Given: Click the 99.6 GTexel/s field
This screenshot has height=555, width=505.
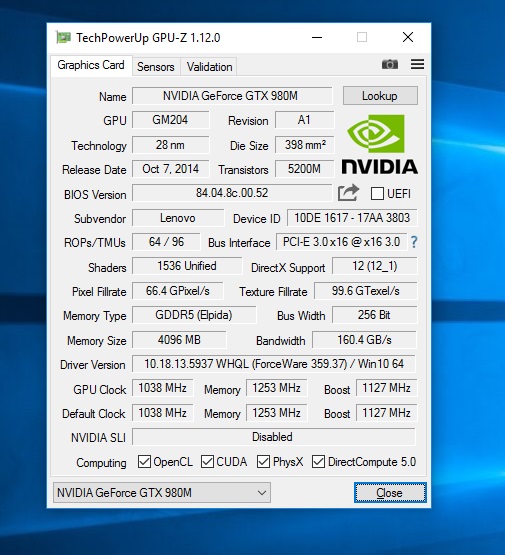Looking at the screenshot, I should (366, 291).
